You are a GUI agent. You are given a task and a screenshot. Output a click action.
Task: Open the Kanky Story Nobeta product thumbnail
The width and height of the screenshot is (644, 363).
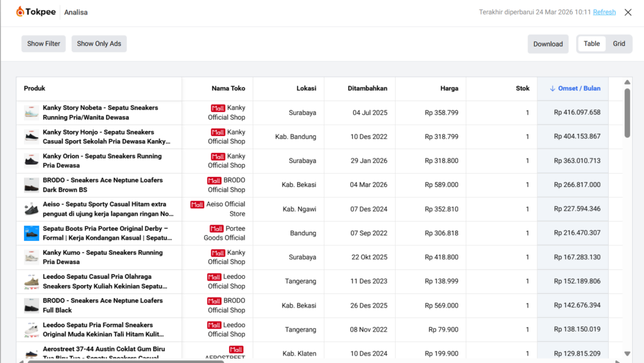31,112
